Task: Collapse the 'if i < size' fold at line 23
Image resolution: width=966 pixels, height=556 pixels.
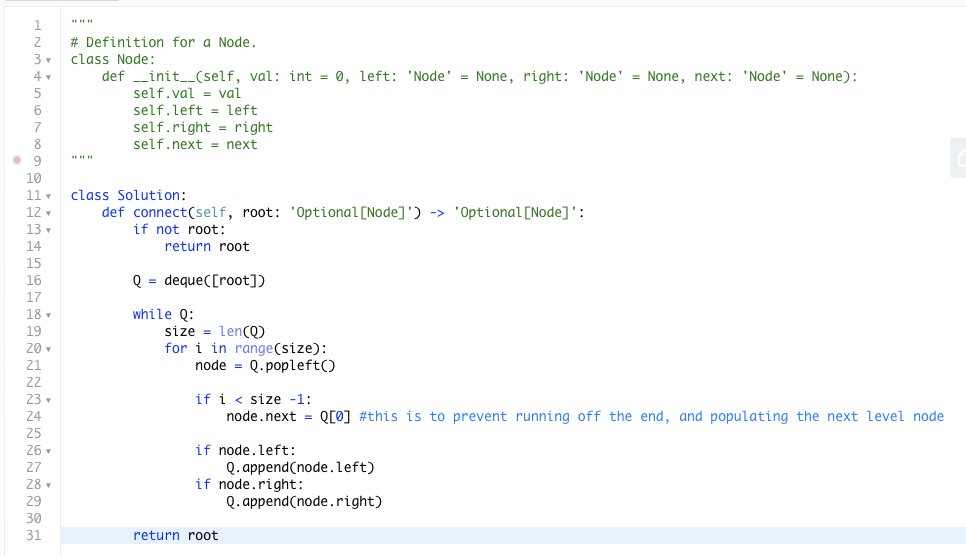Action: (49, 401)
